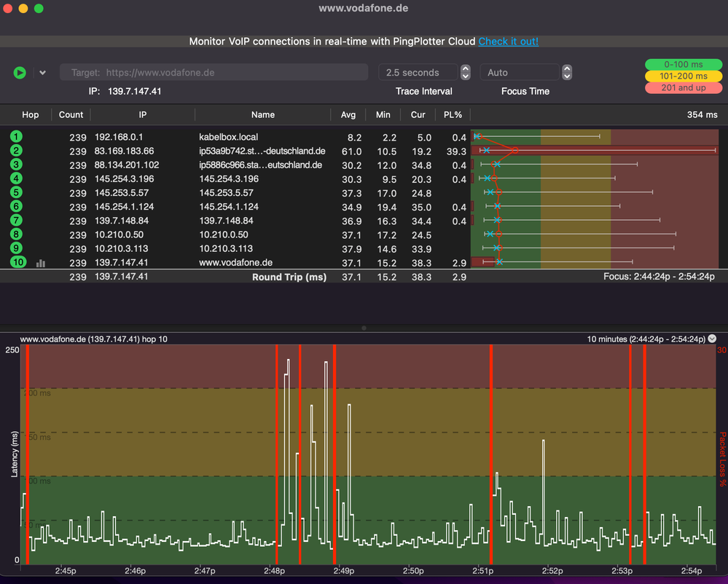Screen dimensions: 728x584
Task: Select hop 9 green circle icon
Action: (16, 248)
